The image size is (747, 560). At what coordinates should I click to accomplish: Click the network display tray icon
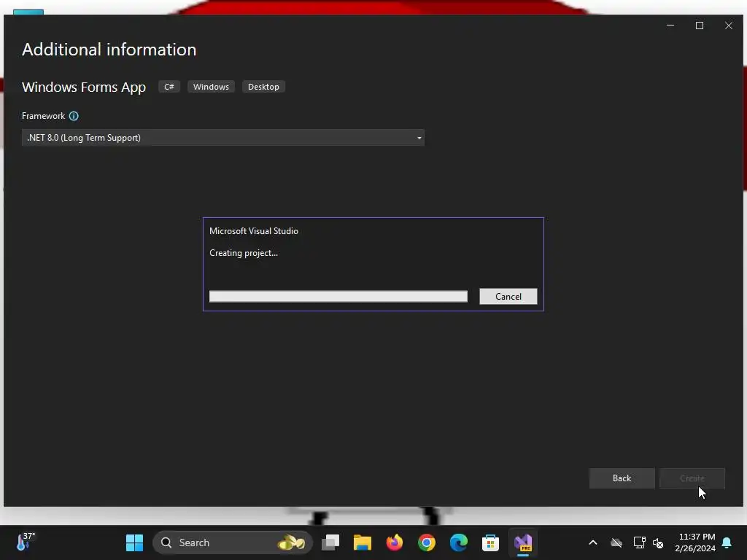[x=639, y=542]
